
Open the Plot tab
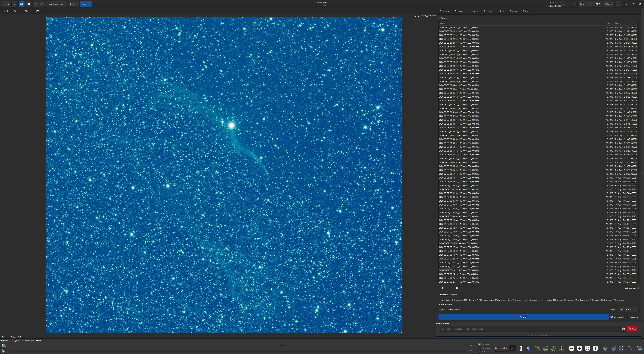click(x=502, y=11)
